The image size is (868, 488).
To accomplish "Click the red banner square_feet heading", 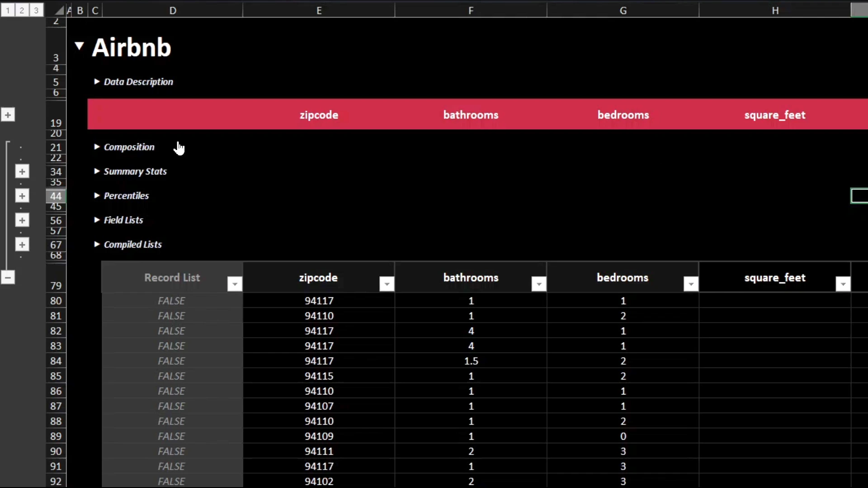I will point(775,115).
